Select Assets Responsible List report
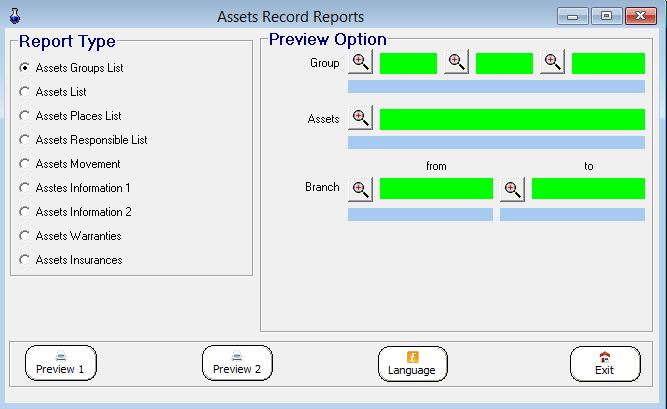This screenshot has width=667, height=409. (25, 140)
